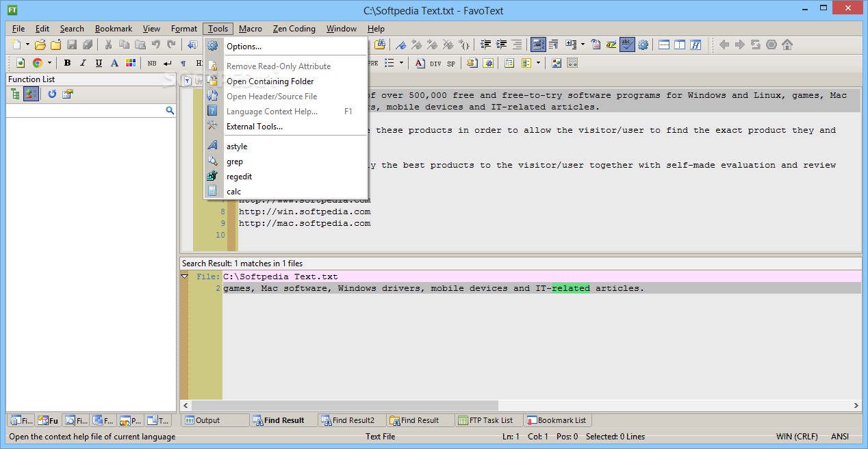The image size is (868, 449).
Task: Click the navigate forward arrow
Action: pos(740,45)
